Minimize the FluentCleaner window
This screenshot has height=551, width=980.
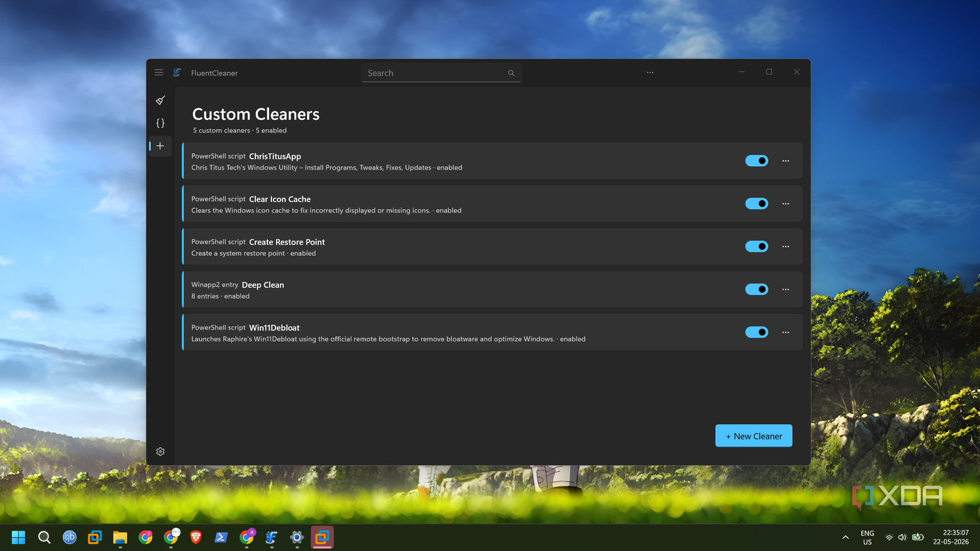[x=742, y=72]
